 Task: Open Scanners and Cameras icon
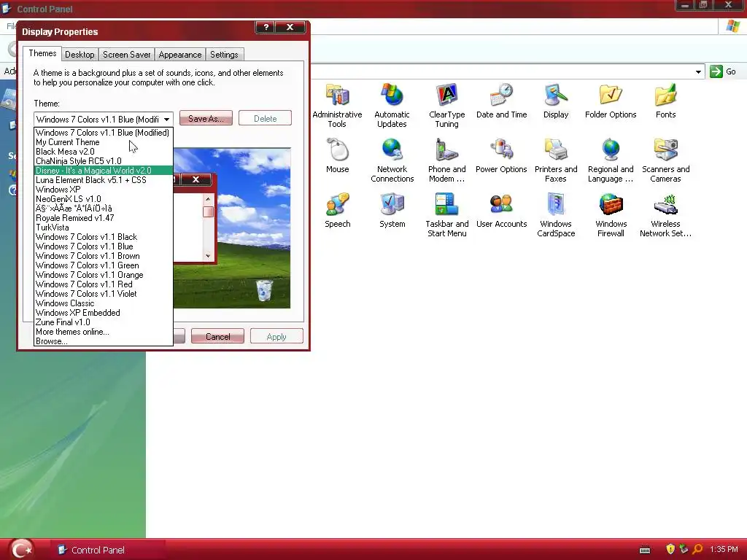pyautogui.click(x=665, y=149)
